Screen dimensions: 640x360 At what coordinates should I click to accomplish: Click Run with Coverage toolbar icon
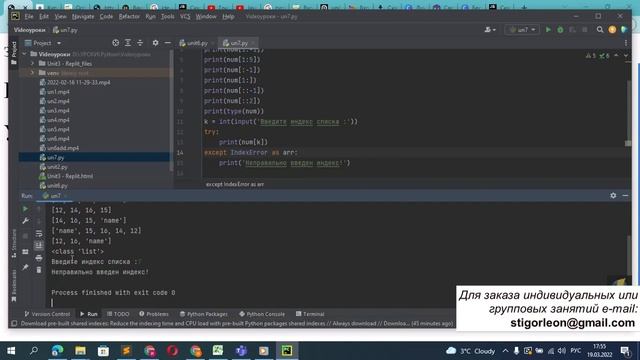(572, 30)
